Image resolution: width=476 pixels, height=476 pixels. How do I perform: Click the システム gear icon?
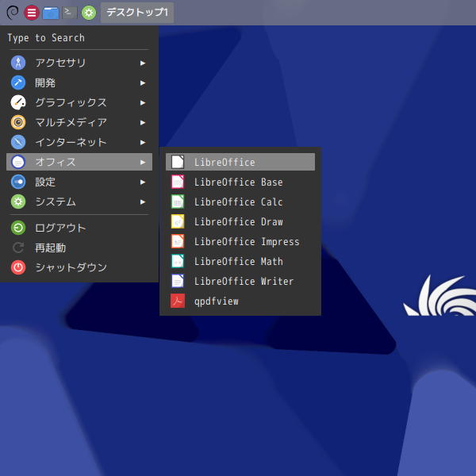point(18,202)
